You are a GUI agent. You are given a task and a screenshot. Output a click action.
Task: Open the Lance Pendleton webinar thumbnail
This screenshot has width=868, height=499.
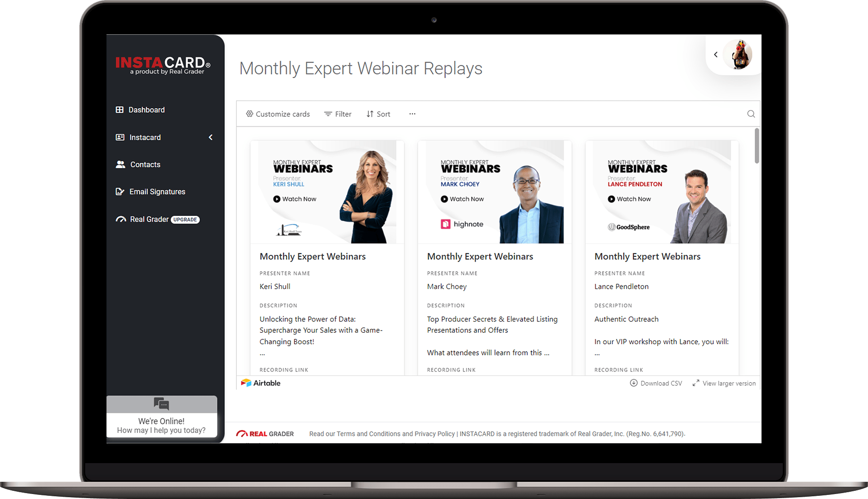(662, 192)
